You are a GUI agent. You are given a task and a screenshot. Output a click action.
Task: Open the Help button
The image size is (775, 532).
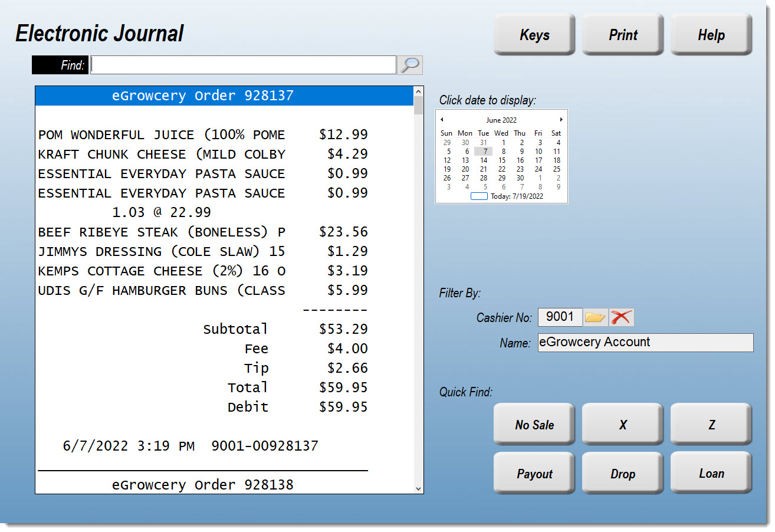(711, 35)
